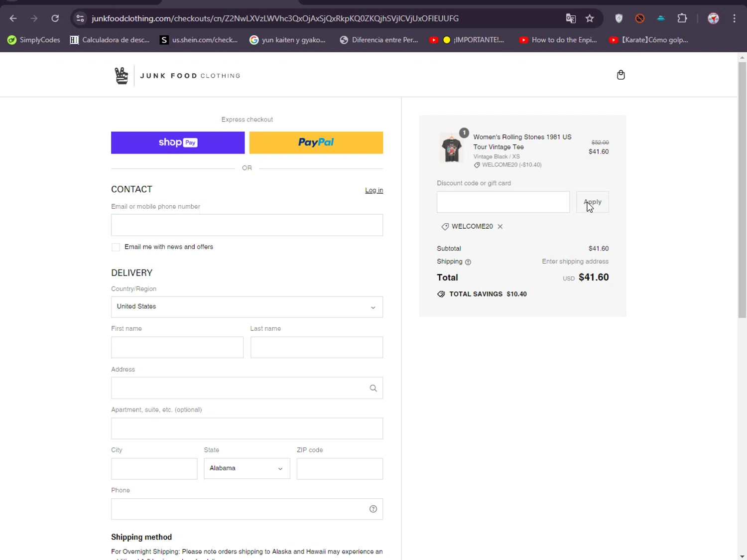Remove the WELCOME20 discount code

(x=500, y=227)
